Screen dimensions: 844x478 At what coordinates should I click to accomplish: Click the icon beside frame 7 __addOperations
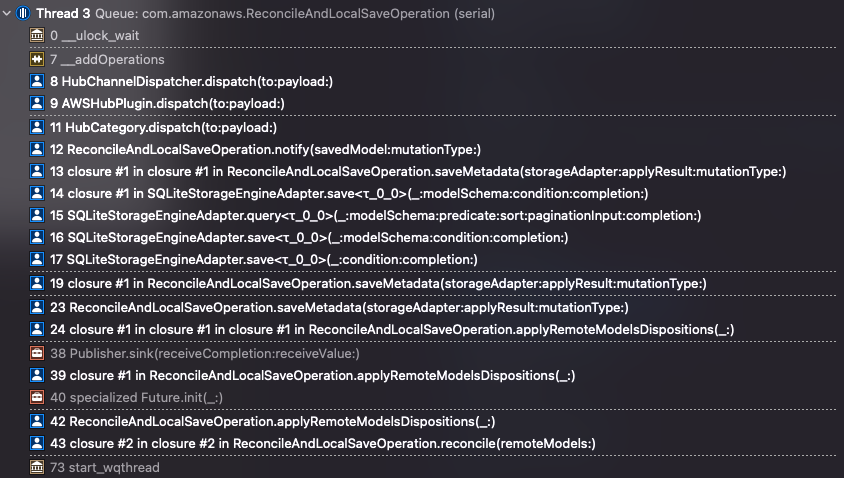[x=37, y=59]
